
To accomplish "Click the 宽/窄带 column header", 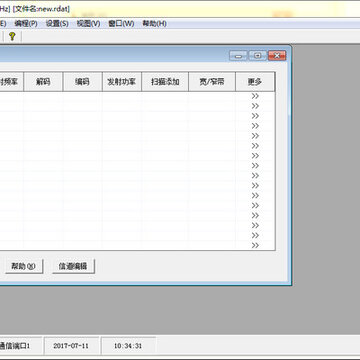I will [212, 82].
